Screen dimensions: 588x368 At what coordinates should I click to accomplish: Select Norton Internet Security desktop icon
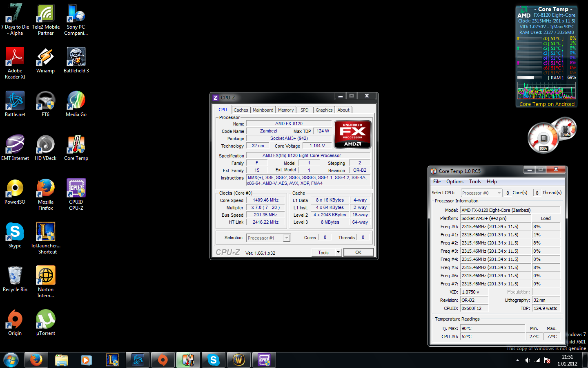[46, 282]
